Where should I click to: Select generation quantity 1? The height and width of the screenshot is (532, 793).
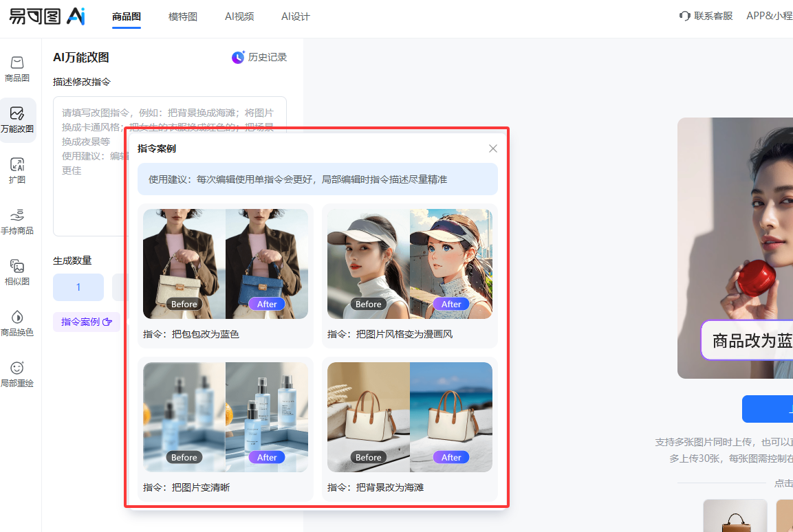(x=78, y=287)
